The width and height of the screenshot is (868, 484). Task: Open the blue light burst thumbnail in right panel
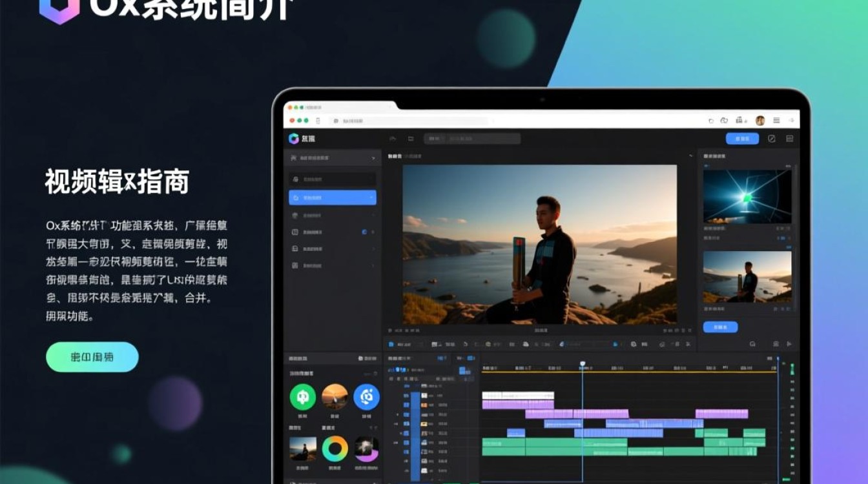[x=747, y=197]
